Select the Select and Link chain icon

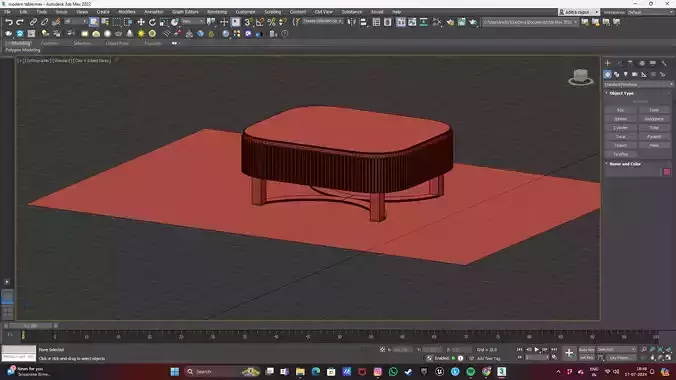(33, 22)
